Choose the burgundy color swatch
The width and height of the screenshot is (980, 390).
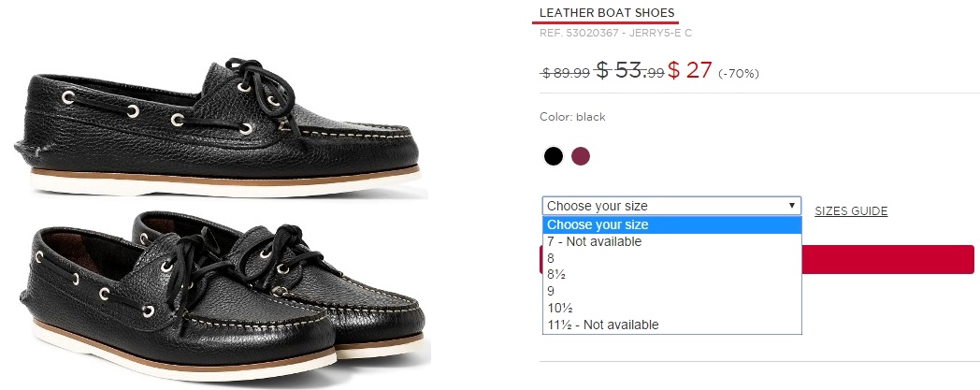click(581, 156)
